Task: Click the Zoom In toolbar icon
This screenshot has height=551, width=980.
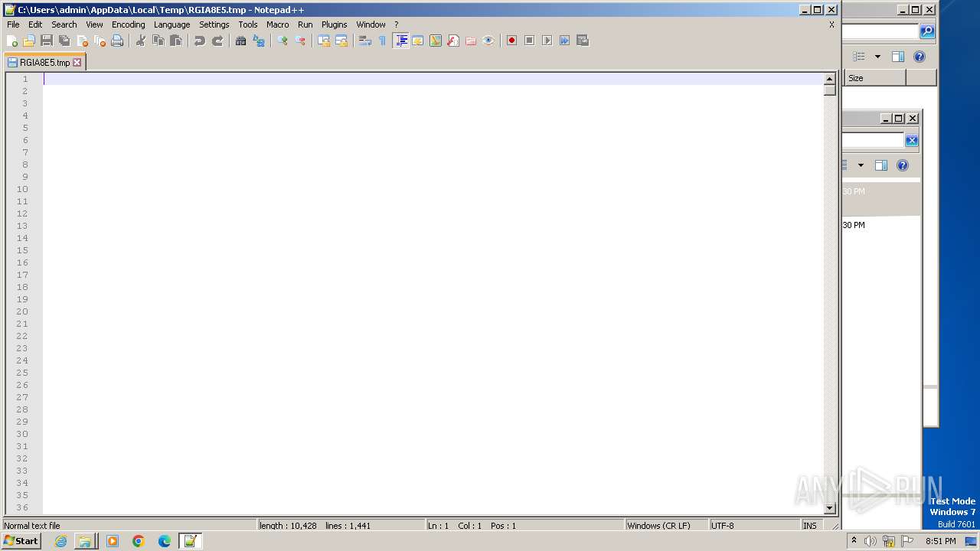Action: coord(283,41)
